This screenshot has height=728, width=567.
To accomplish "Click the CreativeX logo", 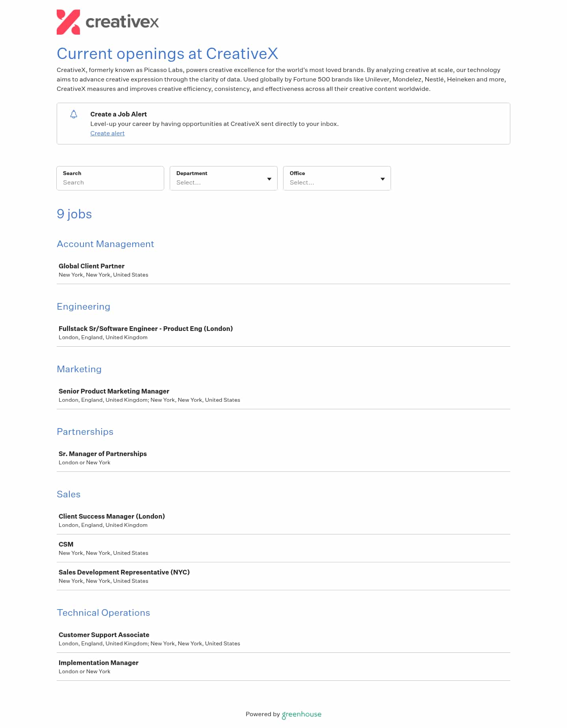I will point(107,22).
